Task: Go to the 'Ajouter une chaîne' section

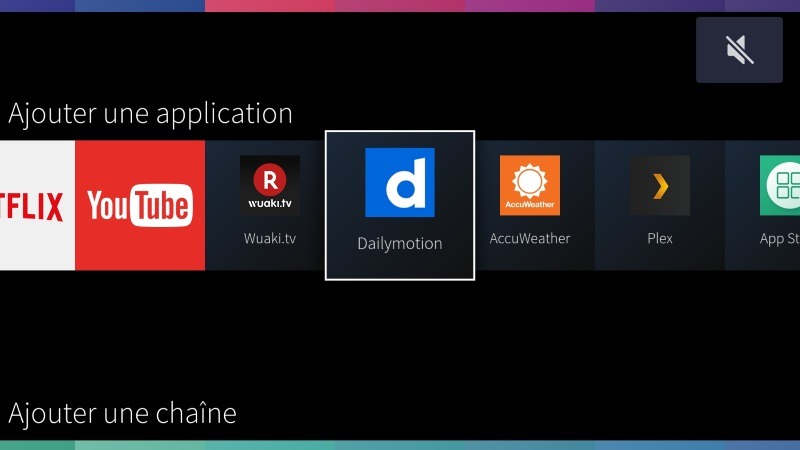Action: [x=122, y=412]
